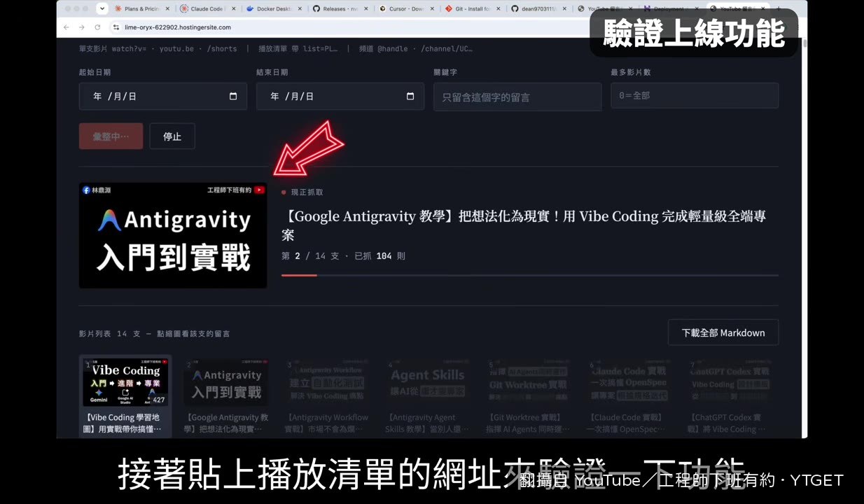Switch to the Claude Code tab
The height and width of the screenshot is (504, 864).
[208, 9]
